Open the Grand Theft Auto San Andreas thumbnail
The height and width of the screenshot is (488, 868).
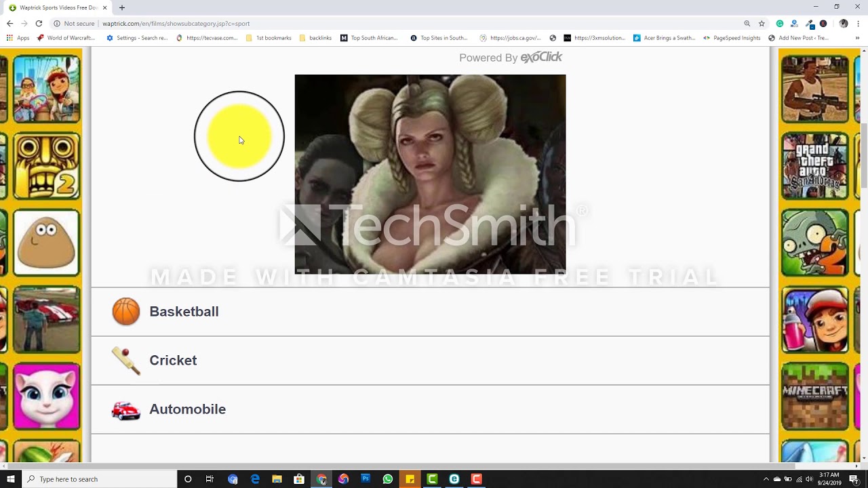pos(815,166)
